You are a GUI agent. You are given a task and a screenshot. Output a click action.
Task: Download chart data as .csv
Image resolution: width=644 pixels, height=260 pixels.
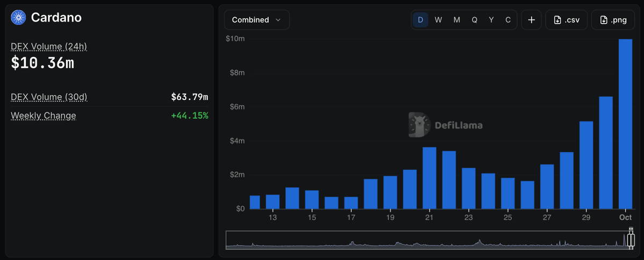(566, 20)
